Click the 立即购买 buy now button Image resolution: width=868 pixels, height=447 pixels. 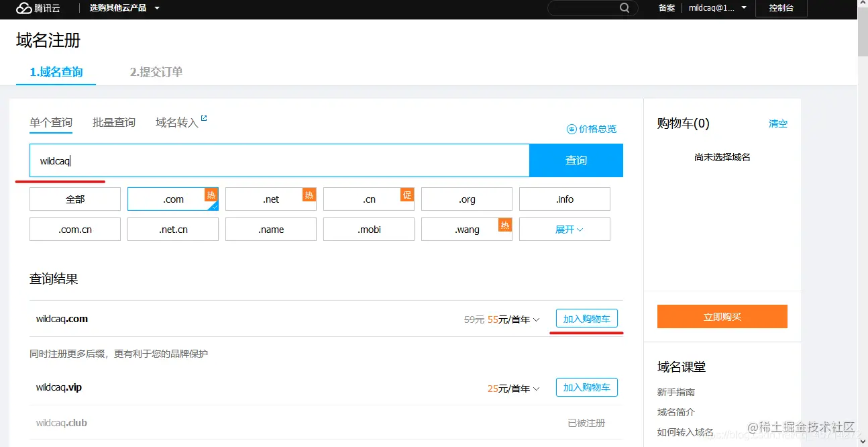coord(722,316)
